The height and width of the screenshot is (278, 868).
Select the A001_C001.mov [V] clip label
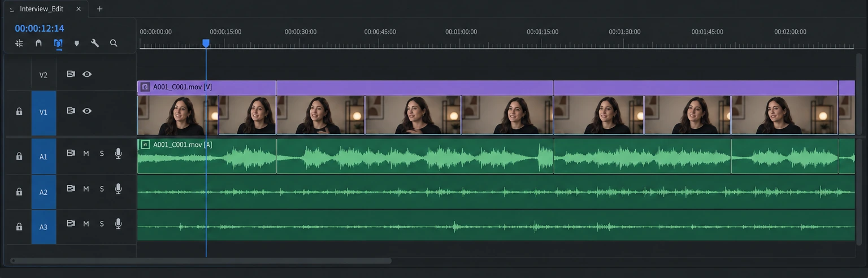(x=183, y=87)
